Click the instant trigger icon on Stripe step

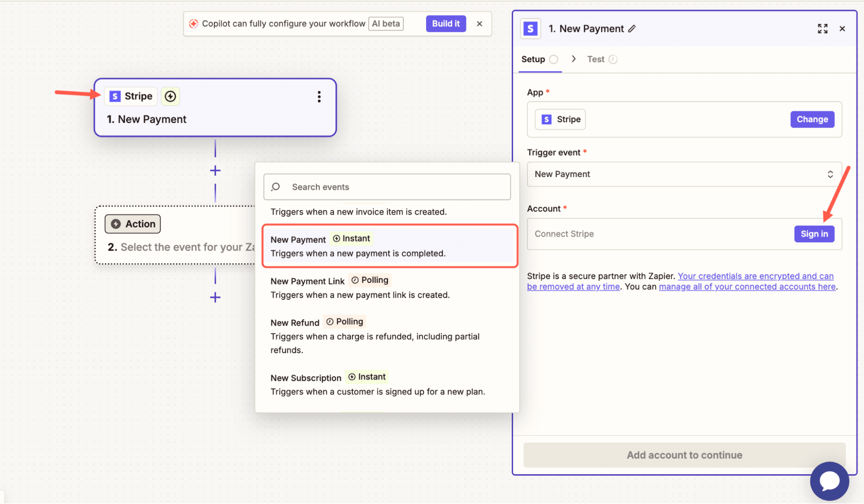[x=170, y=96]
